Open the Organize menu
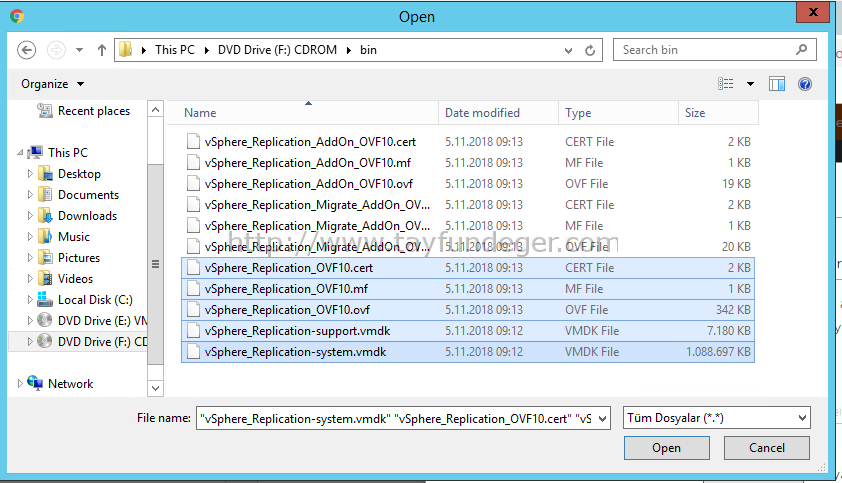Screen dimensions: 842x483 tap(52, 84)
